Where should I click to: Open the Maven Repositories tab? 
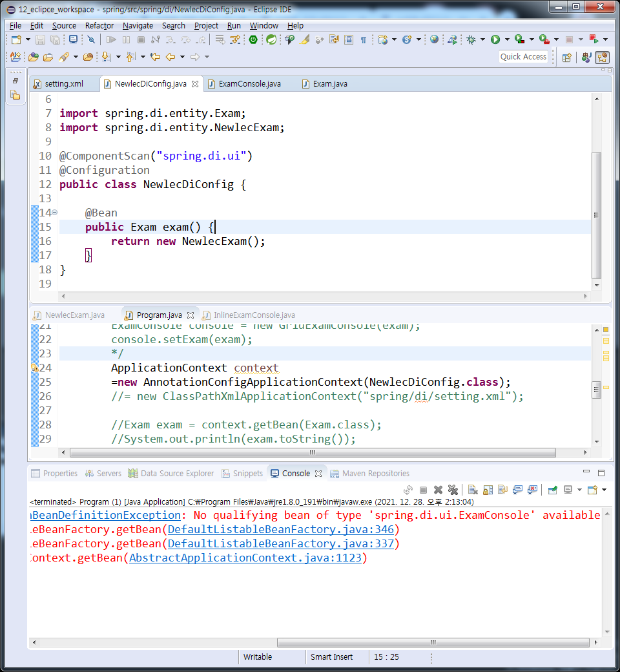(x=370, y=474)
